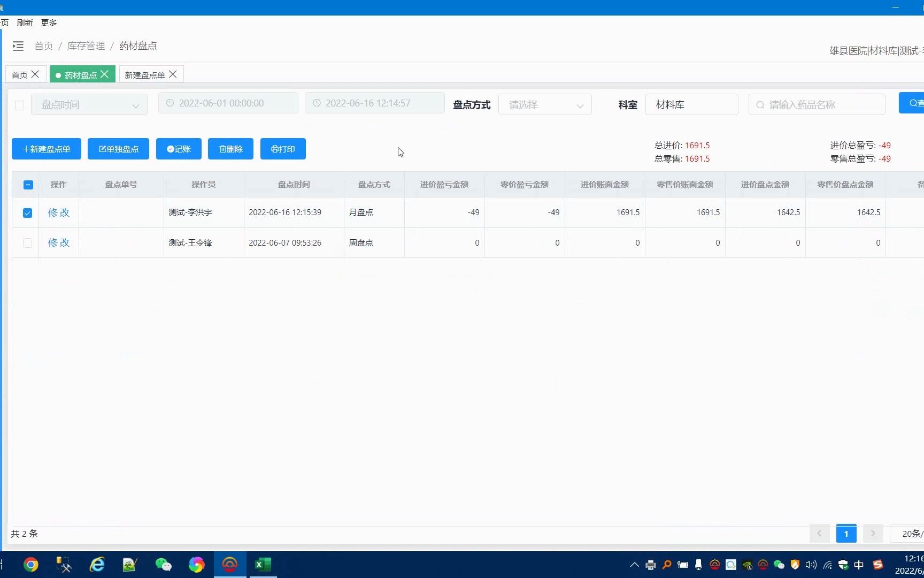Open Excel from the taskbar
924x578 pixels.
click(x=263, y=565)
